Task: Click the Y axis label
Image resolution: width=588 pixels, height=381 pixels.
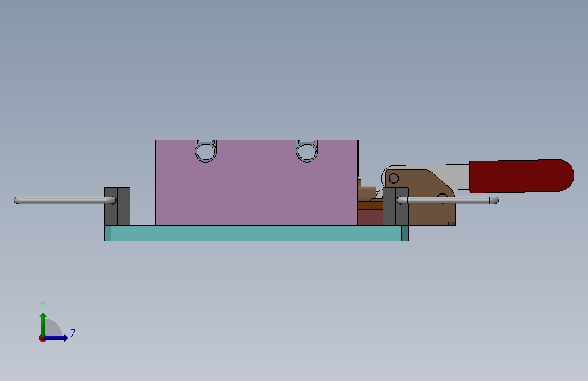Action: click(43, 305)
